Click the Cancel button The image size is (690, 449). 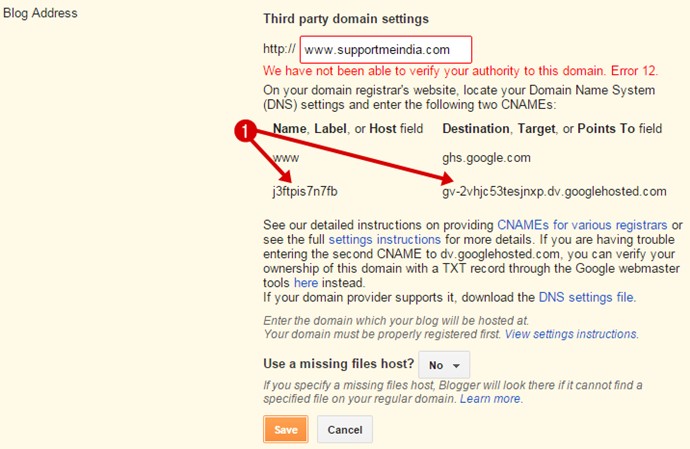tap(345, 429)
